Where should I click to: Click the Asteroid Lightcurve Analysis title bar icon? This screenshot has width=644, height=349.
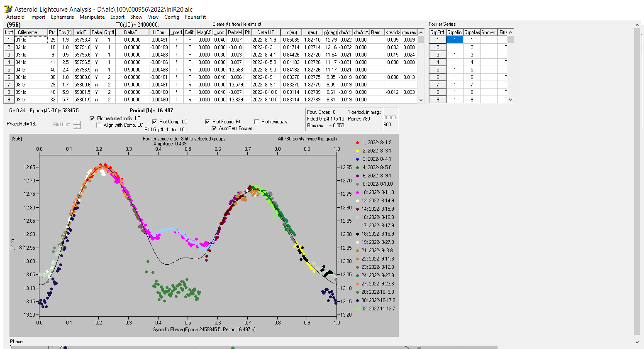point(8,9)
